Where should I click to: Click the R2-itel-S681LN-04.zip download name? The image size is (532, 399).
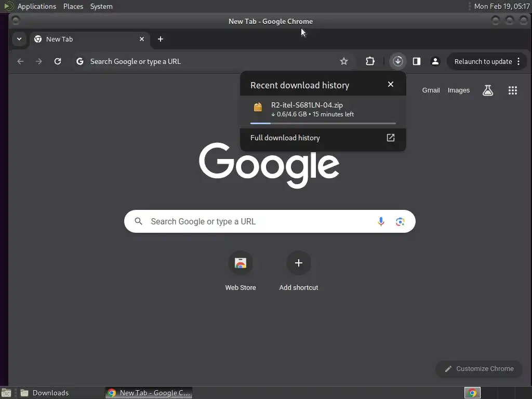pos(307,105)
